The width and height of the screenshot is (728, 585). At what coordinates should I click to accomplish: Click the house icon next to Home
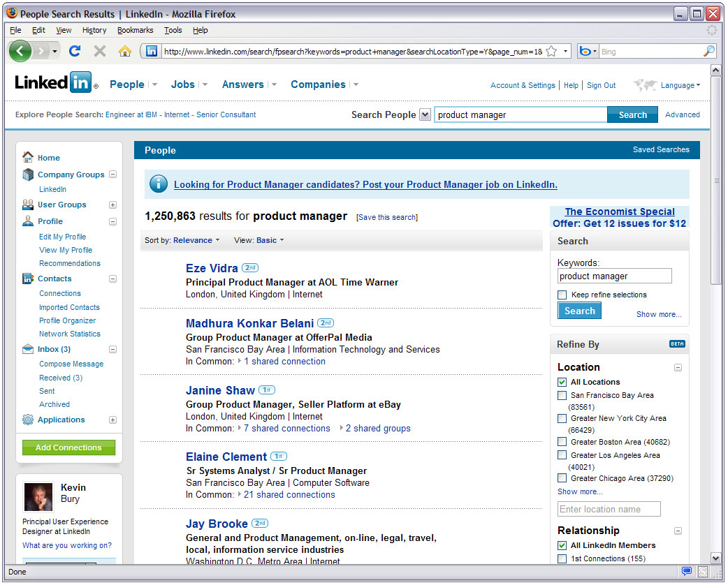pyautogui.click(x=28, y=157)
